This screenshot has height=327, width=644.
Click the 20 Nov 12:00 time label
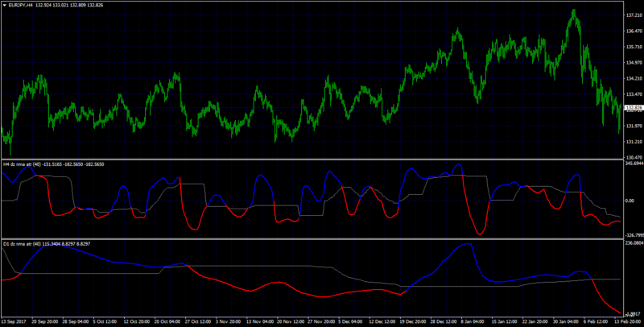coord(290,321)
